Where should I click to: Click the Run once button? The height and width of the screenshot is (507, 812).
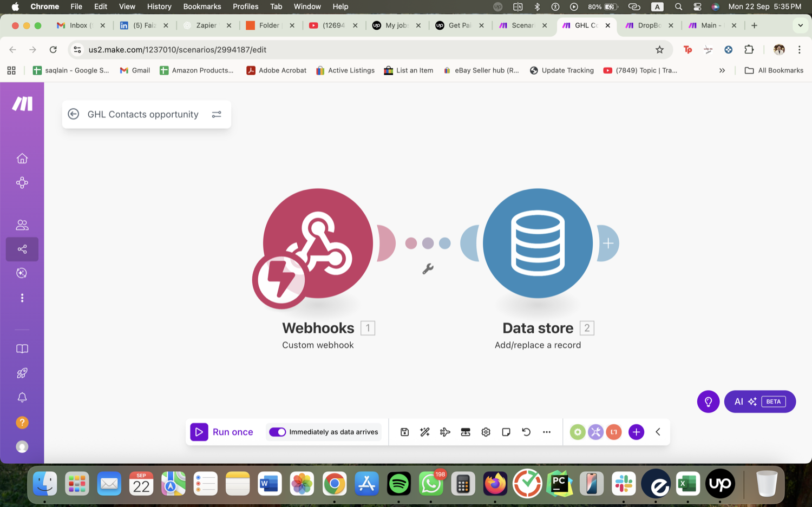click(222, 432)
